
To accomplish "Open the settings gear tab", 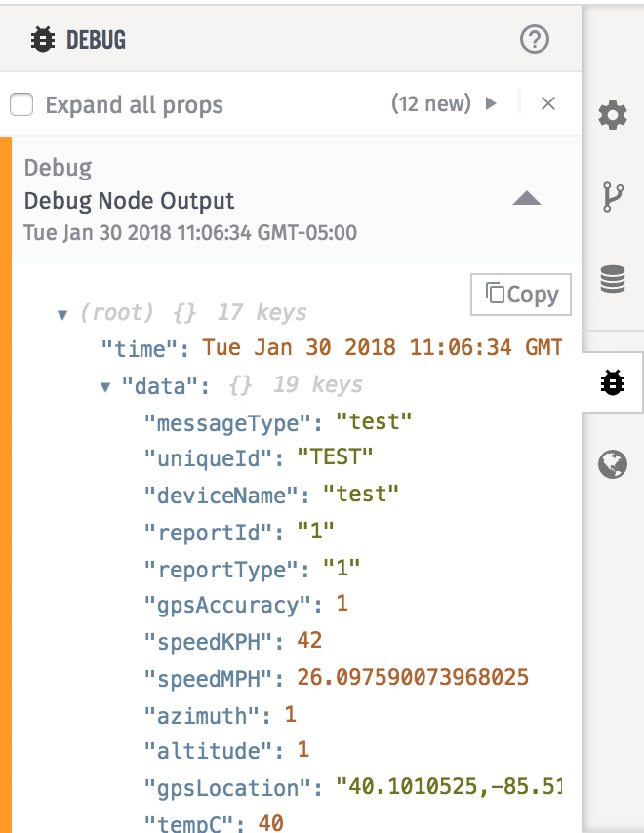I will click(x=613, y=117).
